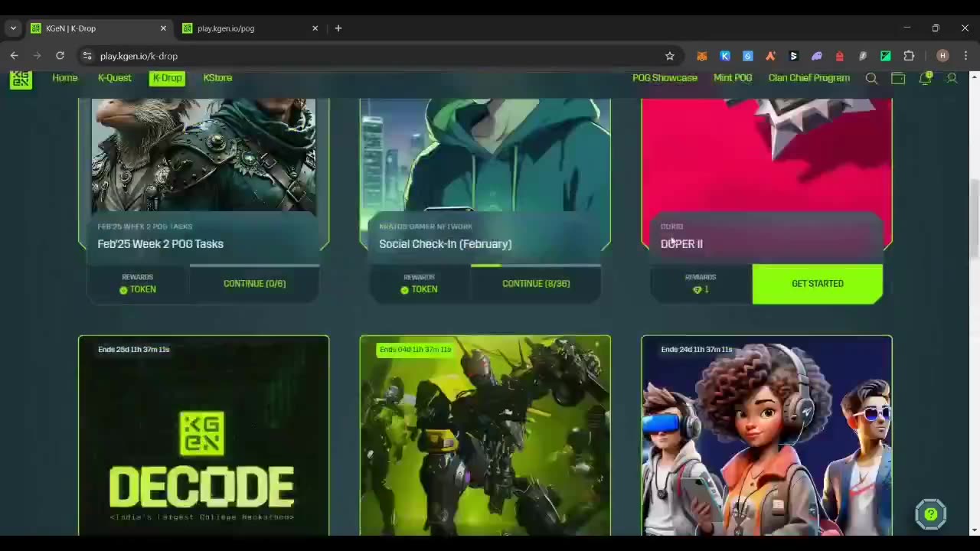Click the DUPER II card title
This screenshot has height=551, width=980.
[681, 244]
